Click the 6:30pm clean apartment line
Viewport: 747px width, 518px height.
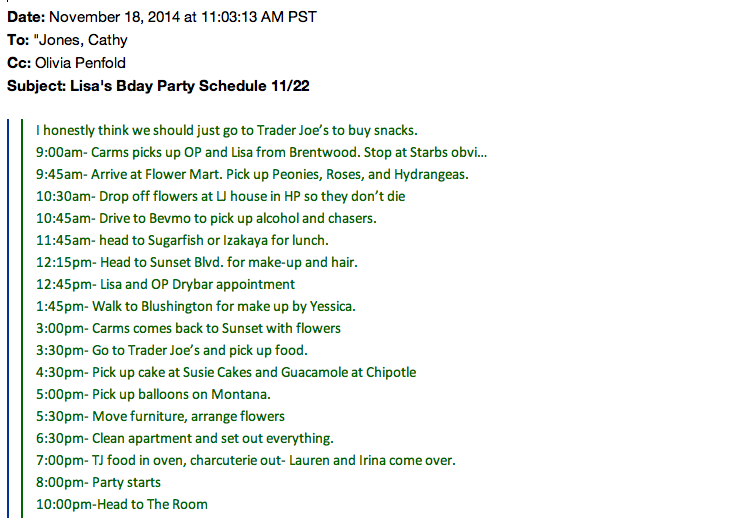pyautogui.click(x=184, y=438)
